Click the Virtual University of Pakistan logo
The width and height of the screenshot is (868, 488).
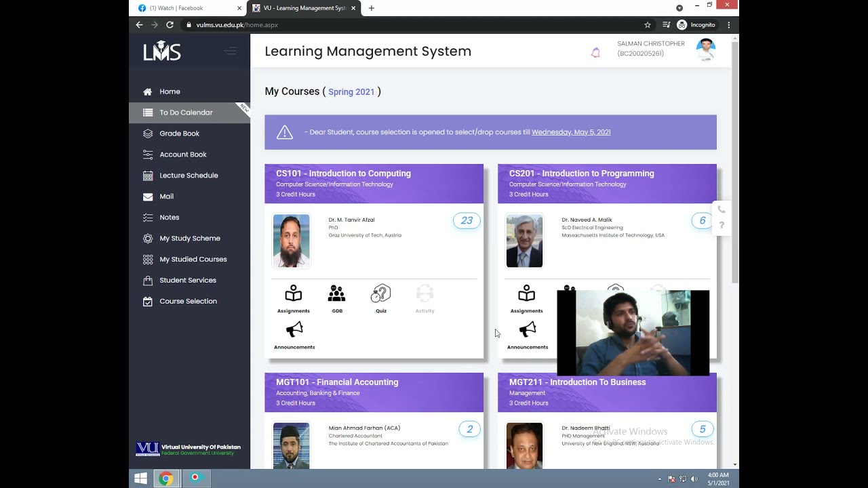[x=189, y=449]
